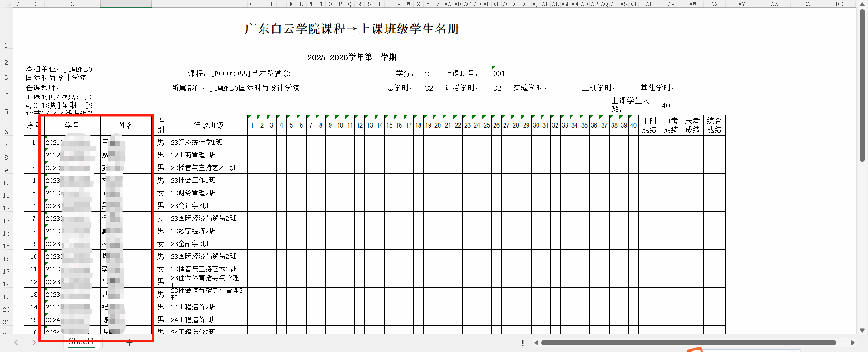Click the horizontal scrollbar left arrow
The image size is (868, 352).
[536, 343]
